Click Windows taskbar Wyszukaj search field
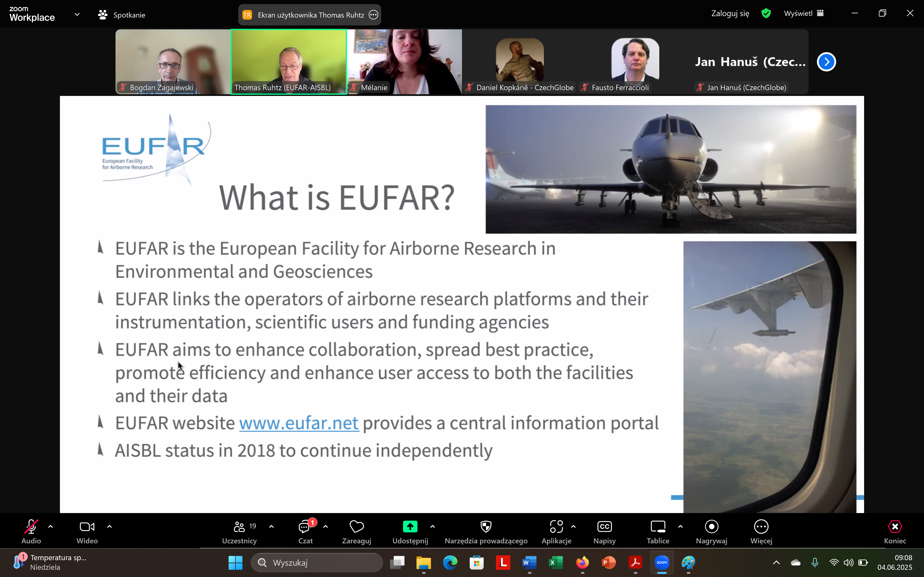 coord(317,563)
